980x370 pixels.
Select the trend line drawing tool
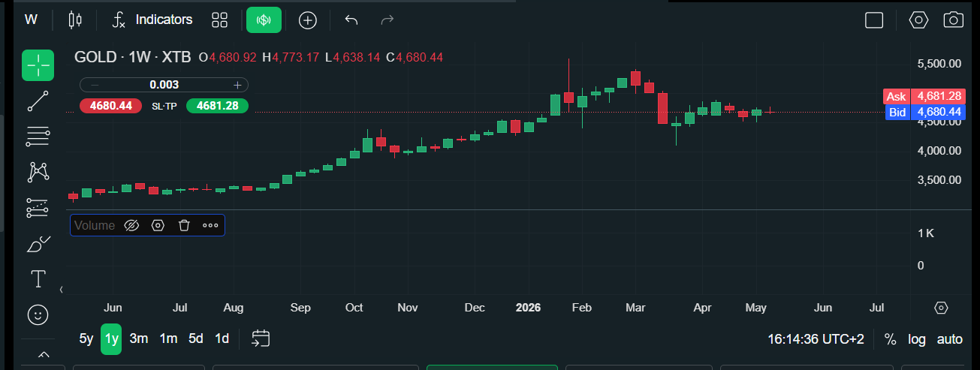[38, 101]
